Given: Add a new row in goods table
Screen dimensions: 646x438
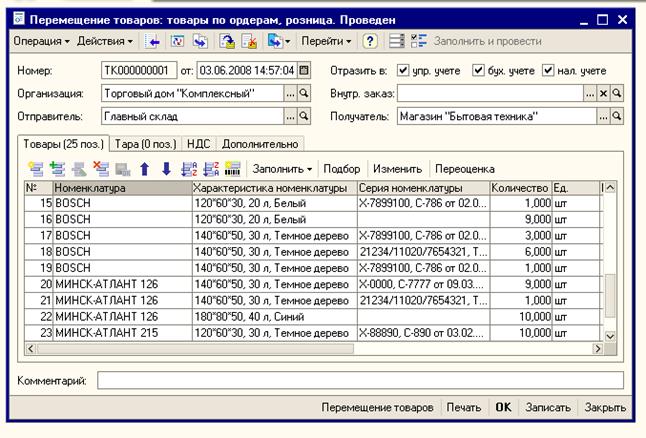Looking at the screenshot, I should [x=36, y=169].
